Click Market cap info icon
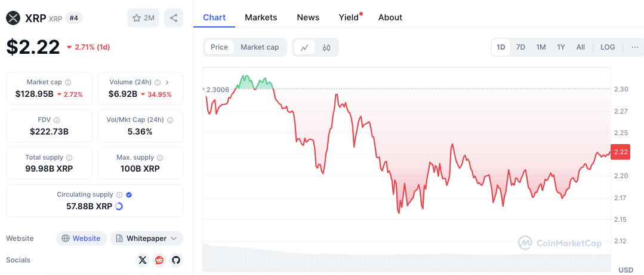 tap(68, 82)
